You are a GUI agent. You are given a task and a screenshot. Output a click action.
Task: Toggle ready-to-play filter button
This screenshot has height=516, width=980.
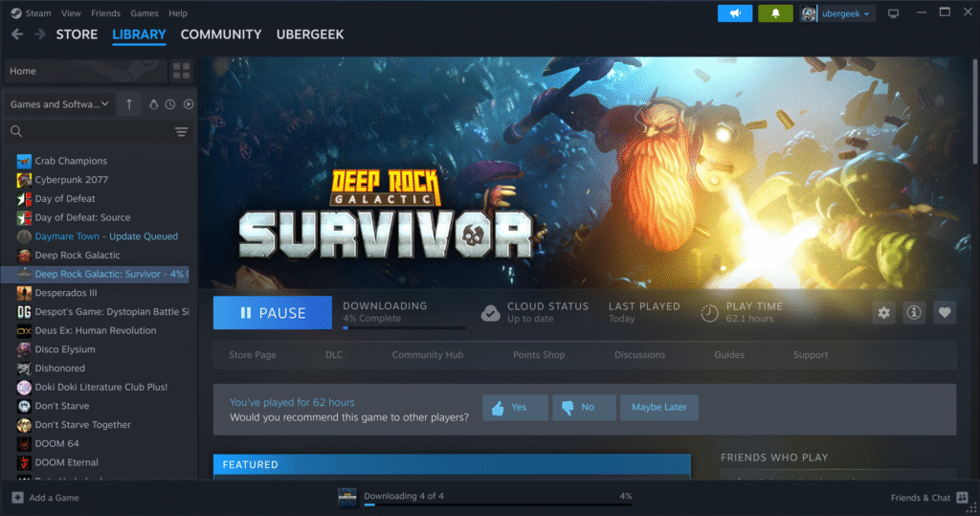tap(188, 104)
